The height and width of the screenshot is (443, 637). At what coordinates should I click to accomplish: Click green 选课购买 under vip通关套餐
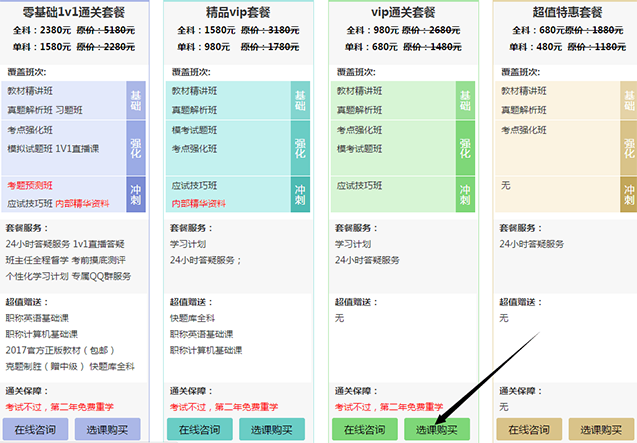(437, 429)
